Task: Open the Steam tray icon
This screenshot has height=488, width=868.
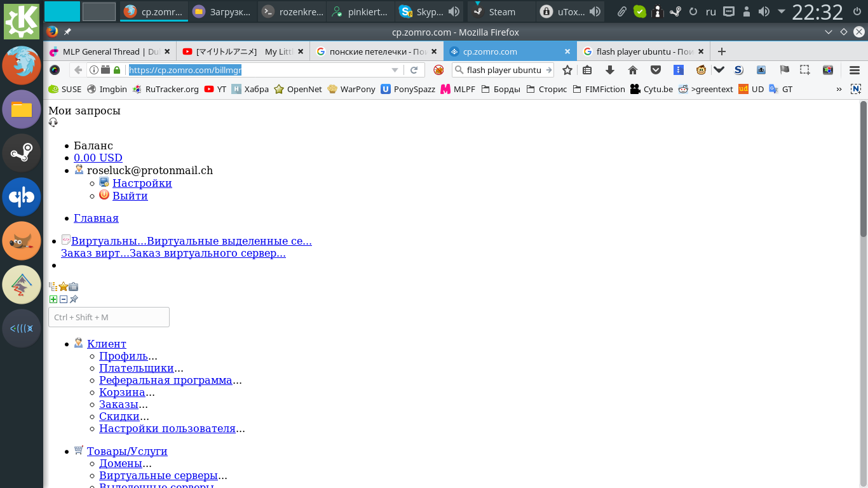Action: [x=676, y=11]
